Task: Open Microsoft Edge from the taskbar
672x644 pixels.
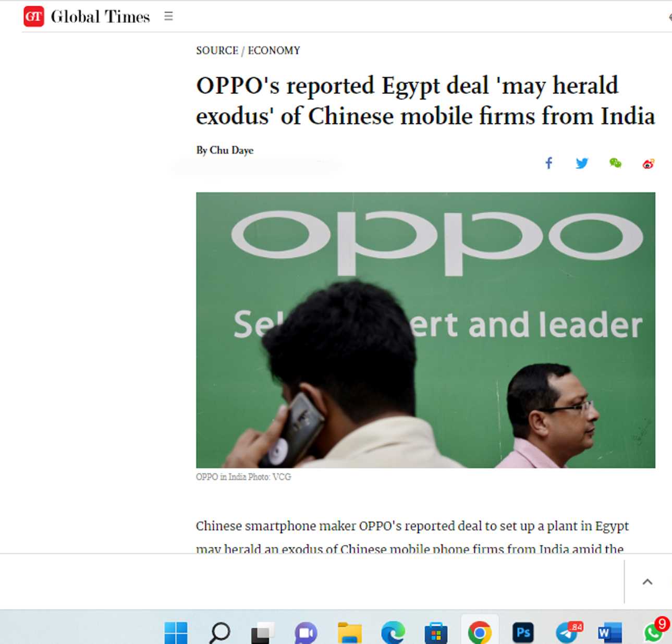Action: [393, 633]
